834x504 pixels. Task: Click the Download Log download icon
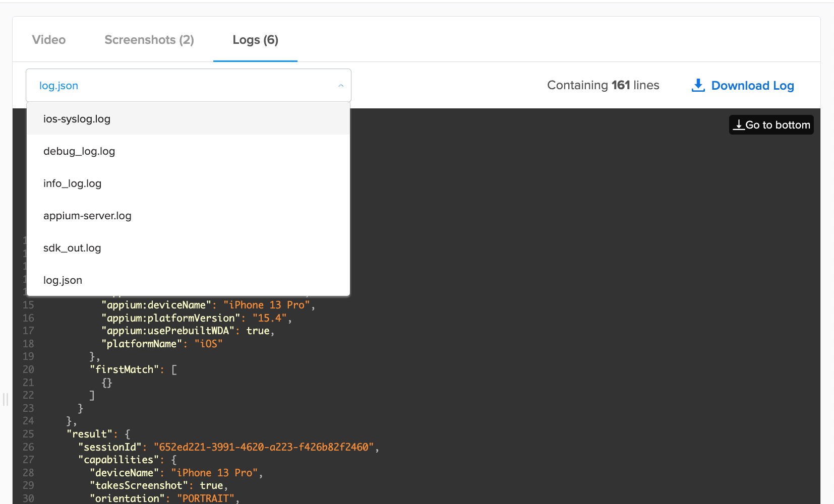click(698, 85)
